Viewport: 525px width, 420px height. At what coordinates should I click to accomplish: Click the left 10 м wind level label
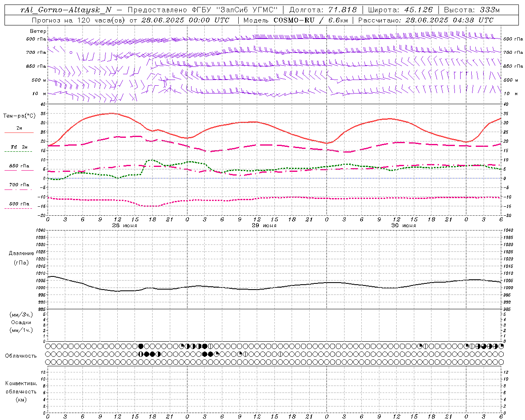[x=40, y=94]
